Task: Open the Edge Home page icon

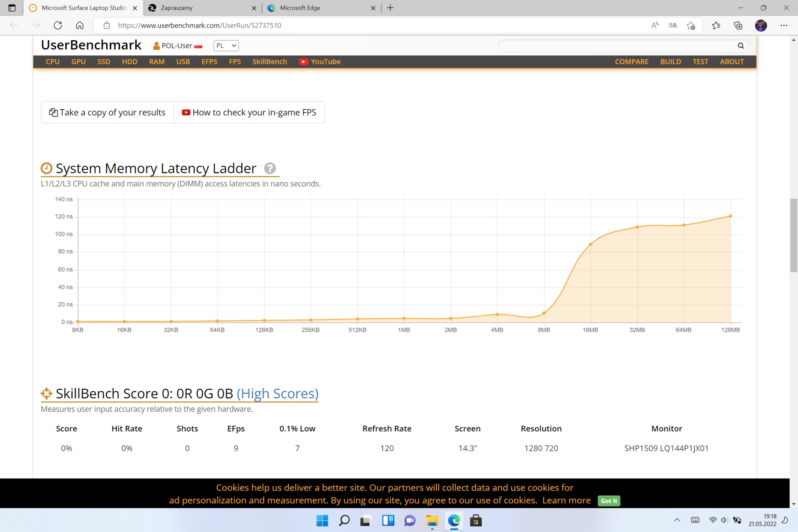Action: click(x=80, y=26)
